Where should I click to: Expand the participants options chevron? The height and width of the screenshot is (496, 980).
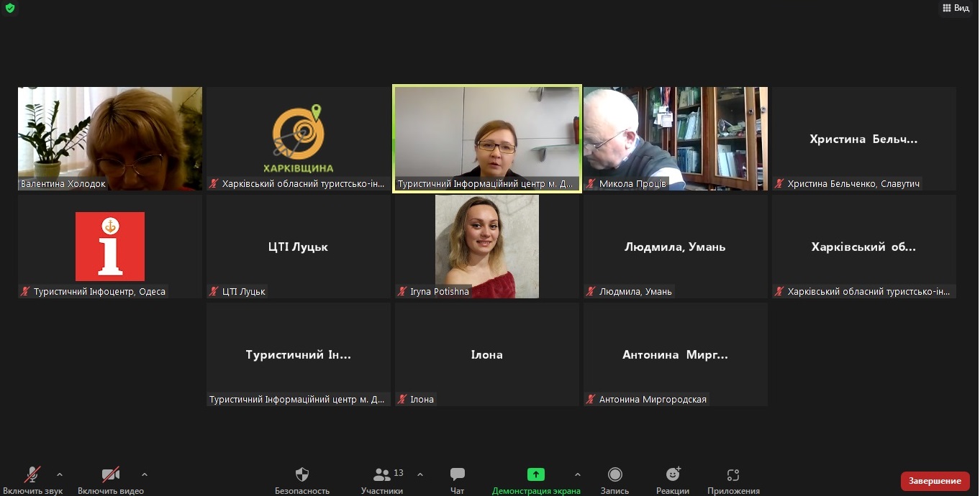[420, 474]
